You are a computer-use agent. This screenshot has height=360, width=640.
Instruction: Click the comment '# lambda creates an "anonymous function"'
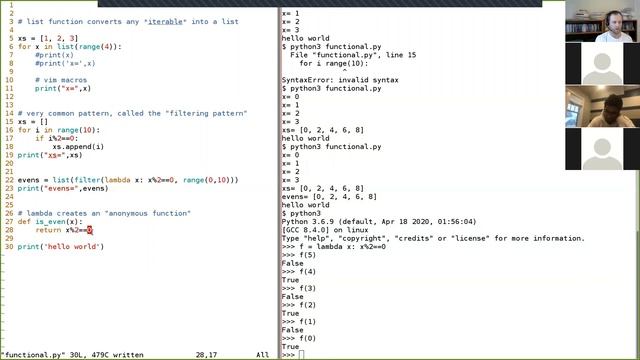[104, 213]
